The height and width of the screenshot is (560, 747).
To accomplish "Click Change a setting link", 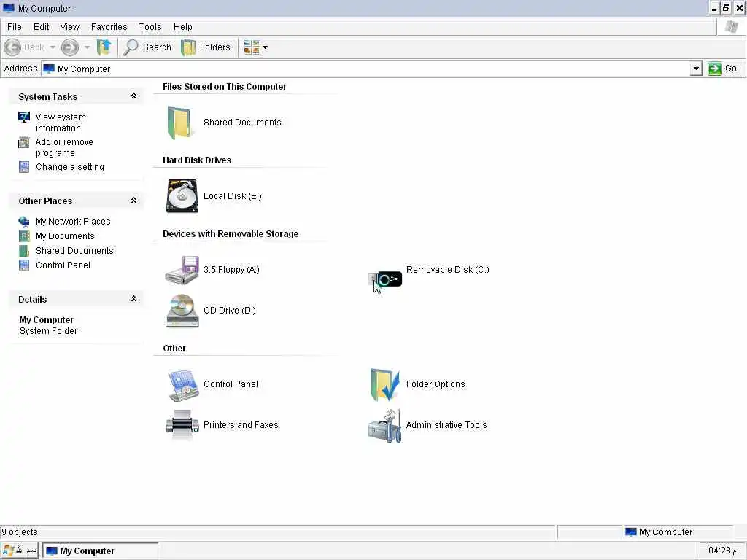I will [69, 167].
